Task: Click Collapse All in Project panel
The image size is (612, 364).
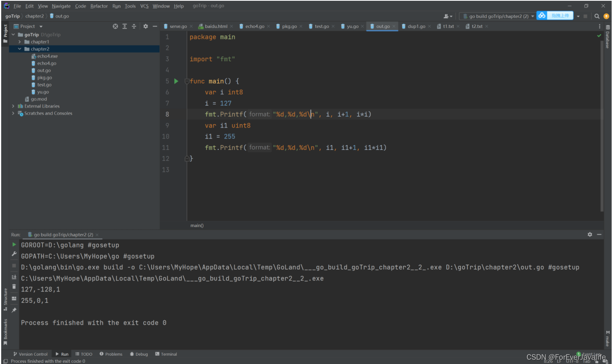Action: [x=134, y=26]
